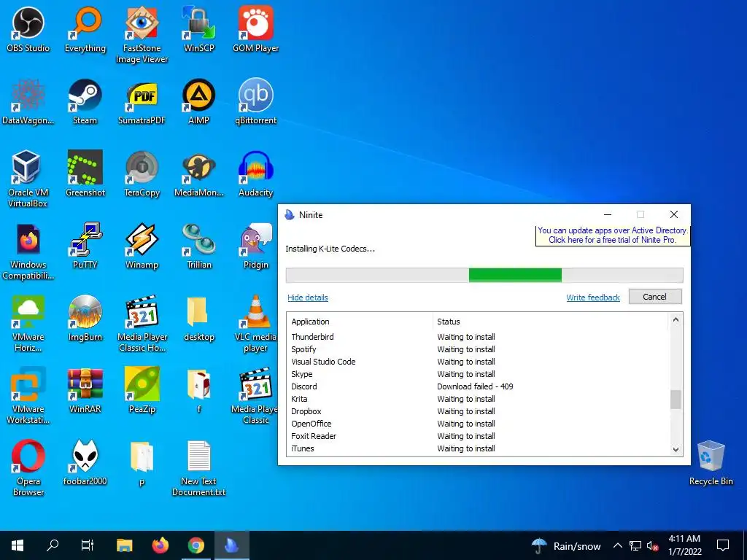Click the Status column header
This screenshot has height=560, width=747.
click(551, 322)
